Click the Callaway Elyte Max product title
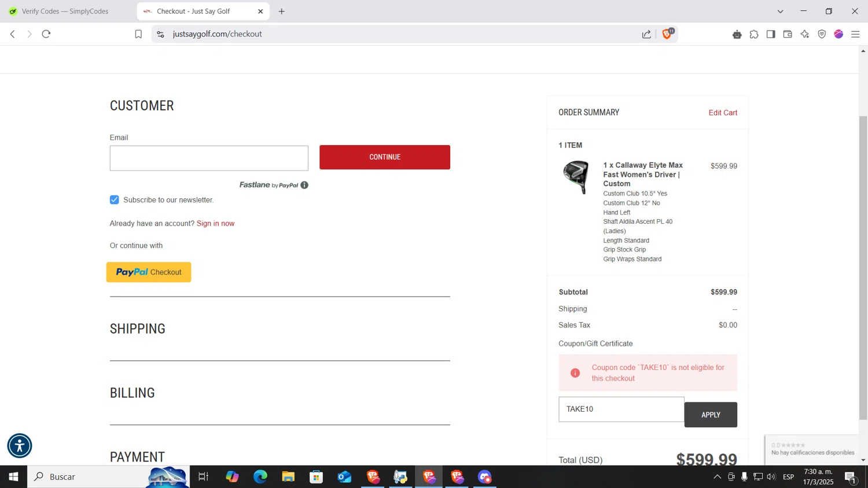This screenshot has height=488, width=868. (643, 174)
